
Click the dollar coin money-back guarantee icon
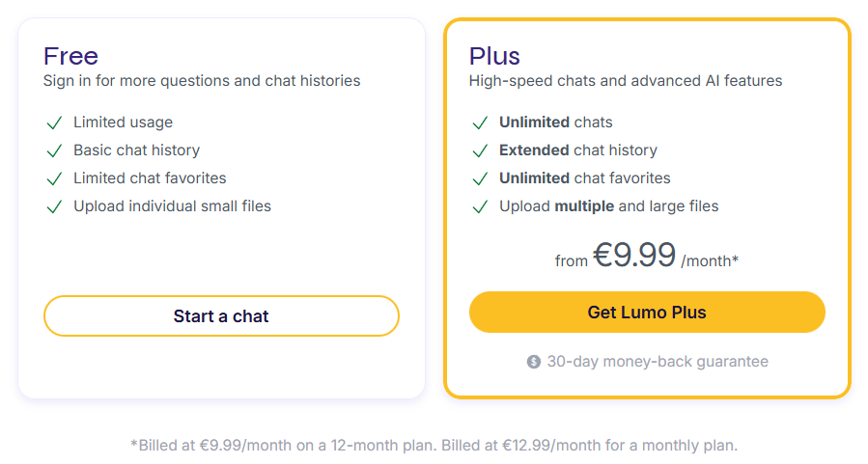534,362
